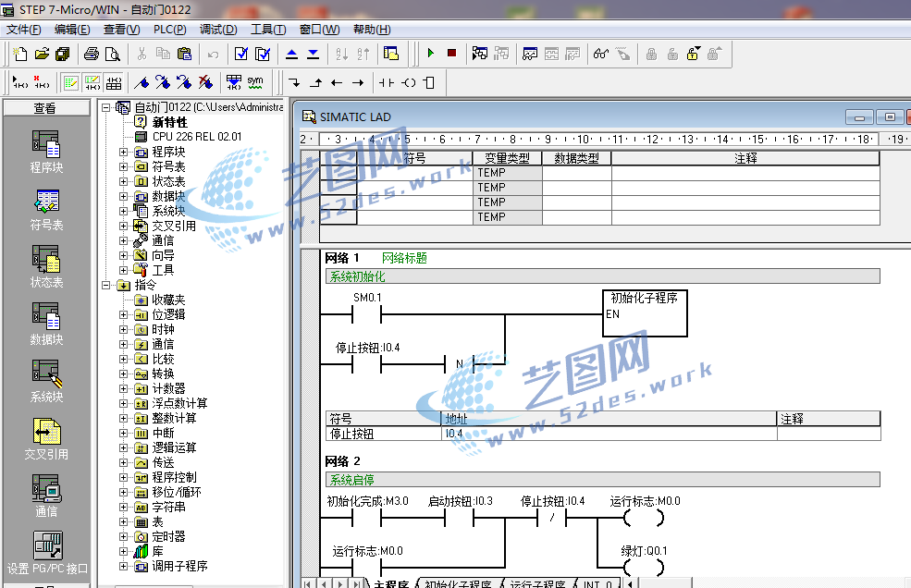This screenshot has height=588, width=911.
Task: Draw a line-right connection icon
Action: (x=358, y=82)
